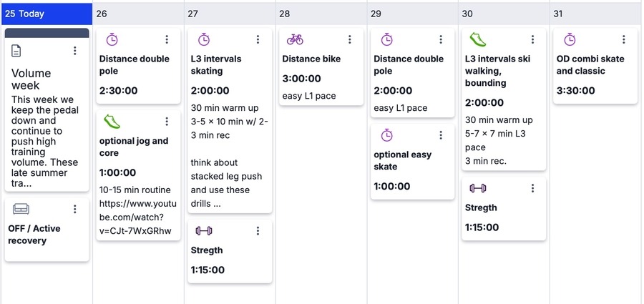The height and width of the screenshot is (304, 644).
Task: Click the bike icon on Distance bike card
Action: click(x=295, y=39)
